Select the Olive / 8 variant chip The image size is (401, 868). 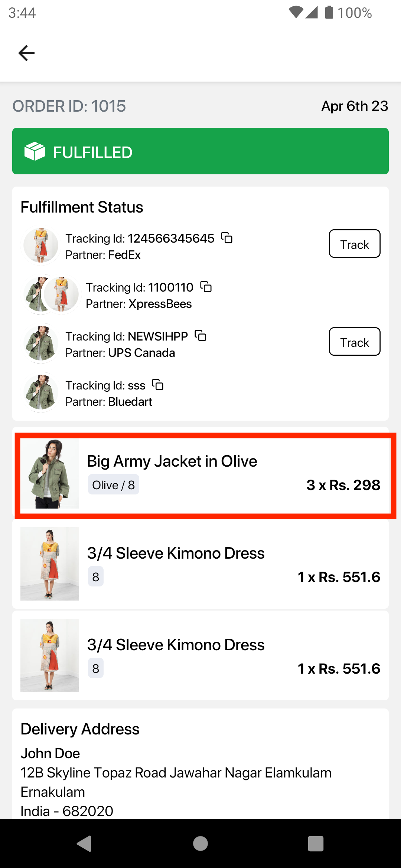pos(113,484)
